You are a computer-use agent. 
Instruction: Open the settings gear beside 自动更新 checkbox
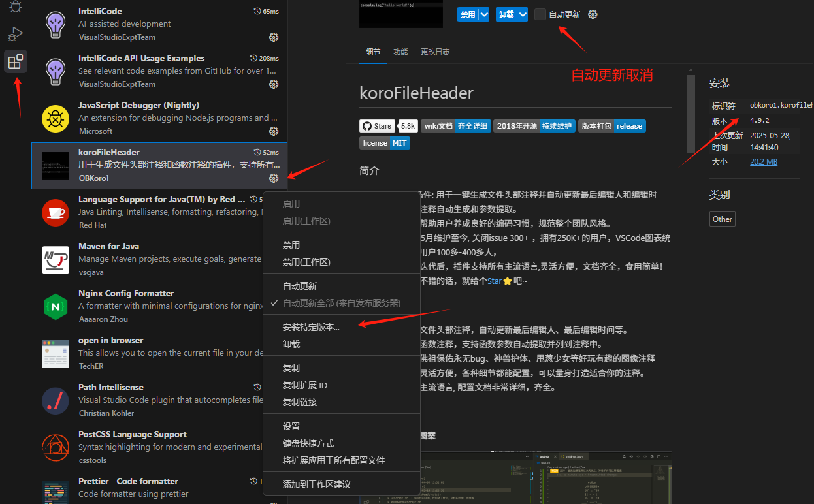pos(593,14)
